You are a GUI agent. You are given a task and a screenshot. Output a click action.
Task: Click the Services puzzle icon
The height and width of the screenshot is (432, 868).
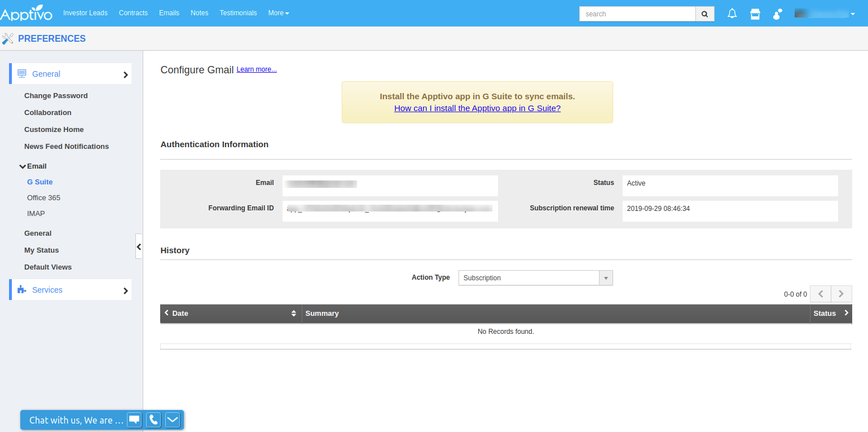(22, 289)
